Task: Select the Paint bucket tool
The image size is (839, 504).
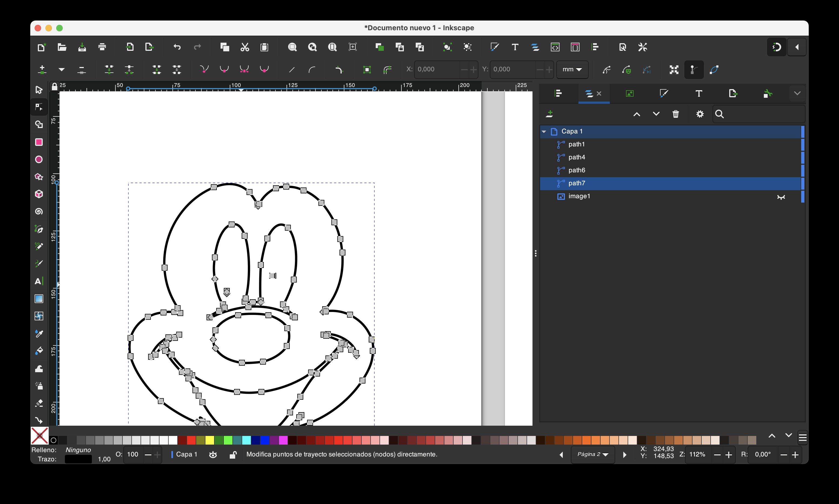Action: (39, 351)
